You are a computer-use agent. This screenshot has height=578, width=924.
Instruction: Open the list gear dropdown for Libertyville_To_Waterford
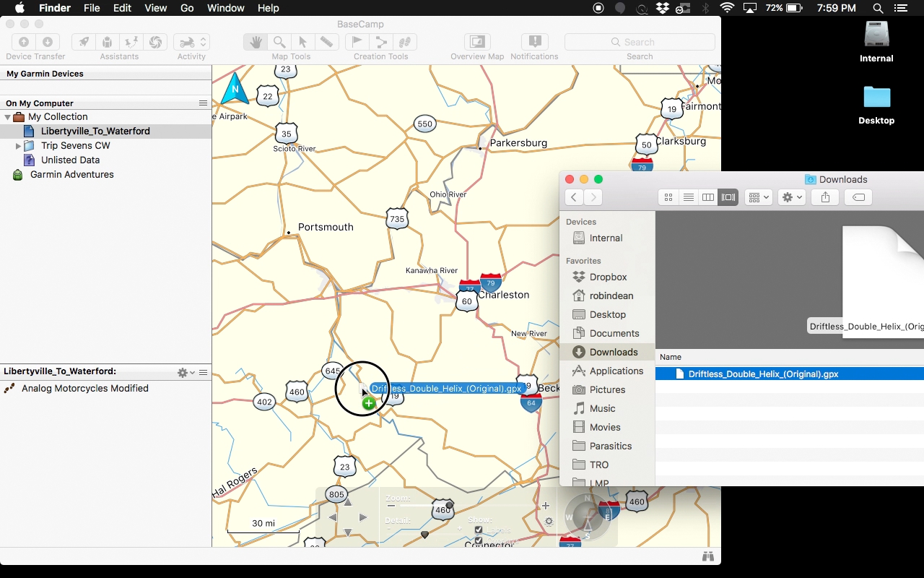click(186, 373)
